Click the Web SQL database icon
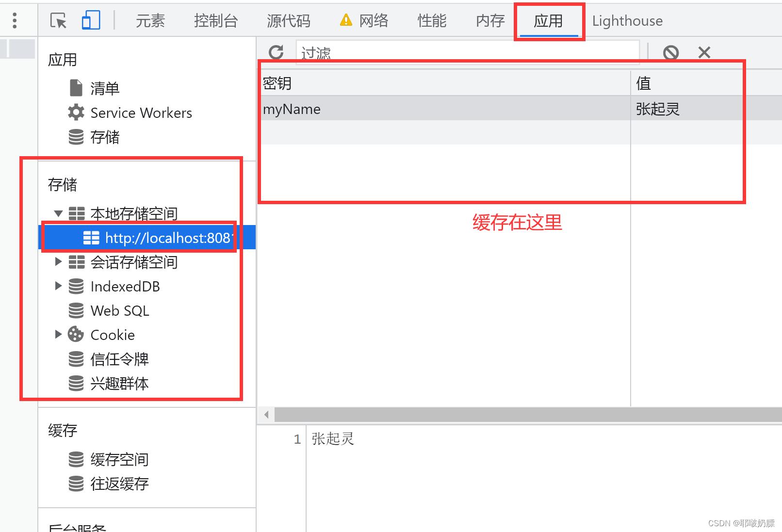 click(76, 310)
